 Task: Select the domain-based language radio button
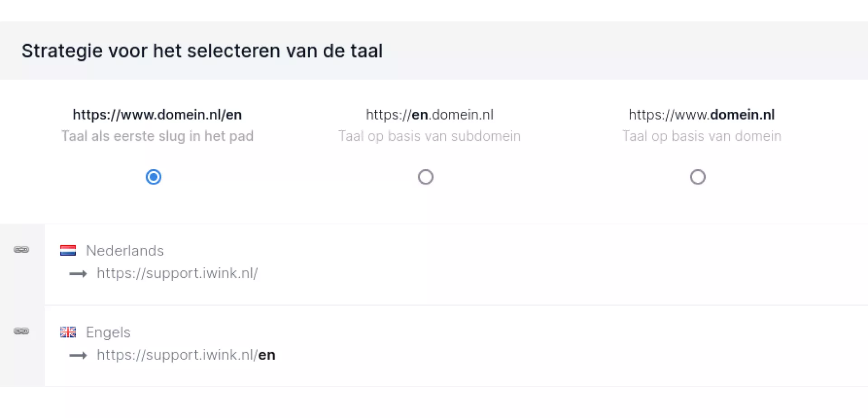click(698, 177)
